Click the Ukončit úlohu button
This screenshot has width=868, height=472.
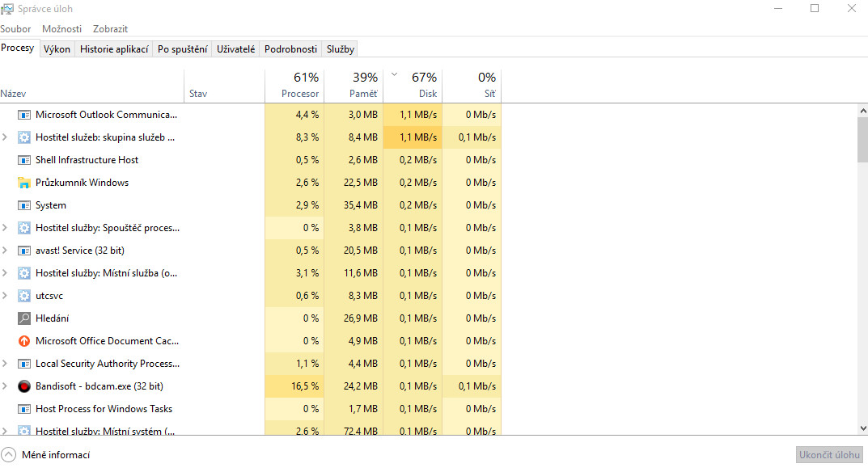829,455
